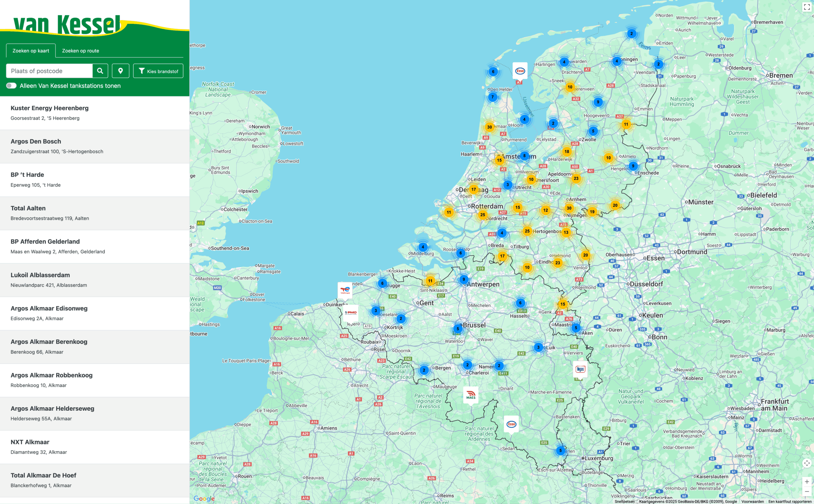Image resolution: width=814 pixels, height=504 pixels.
Task: Open cluster 25 near 's-Hertogenbosch
Action: point(527,231)
